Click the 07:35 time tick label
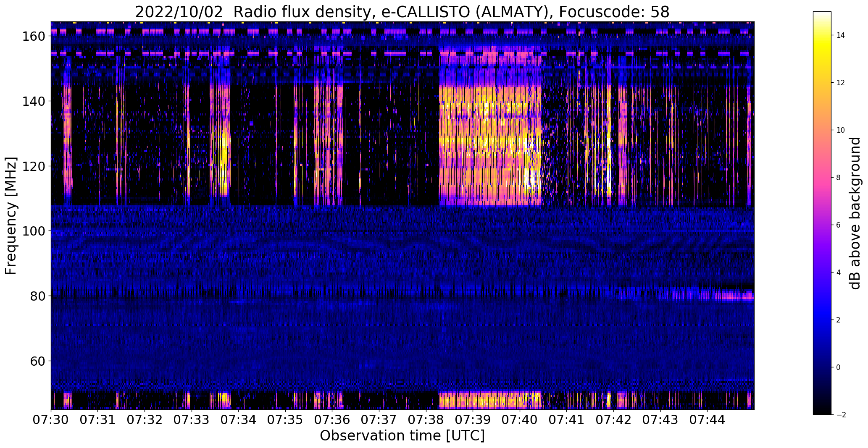868x448 pixels. coord(285,420)
